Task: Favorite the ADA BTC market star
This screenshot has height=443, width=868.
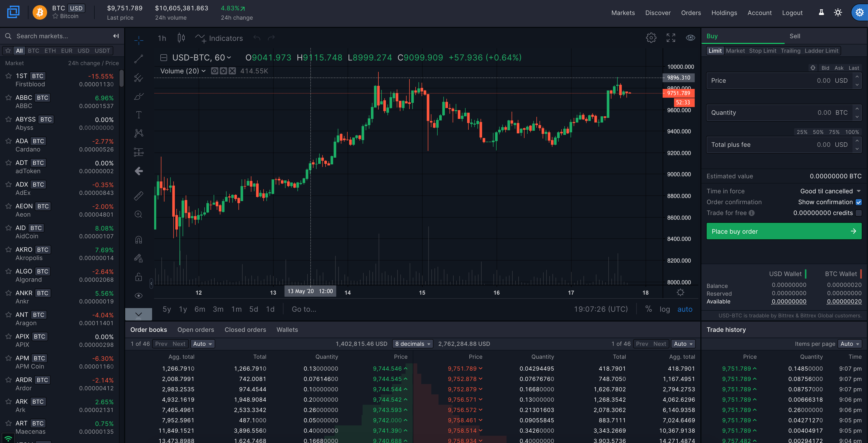Action: click(x=9, y=141)
